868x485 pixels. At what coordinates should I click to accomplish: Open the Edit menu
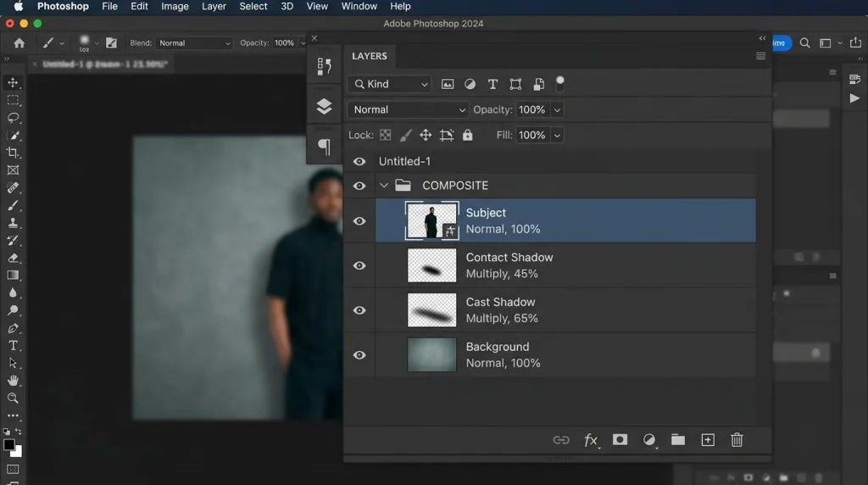coord(139,7)
